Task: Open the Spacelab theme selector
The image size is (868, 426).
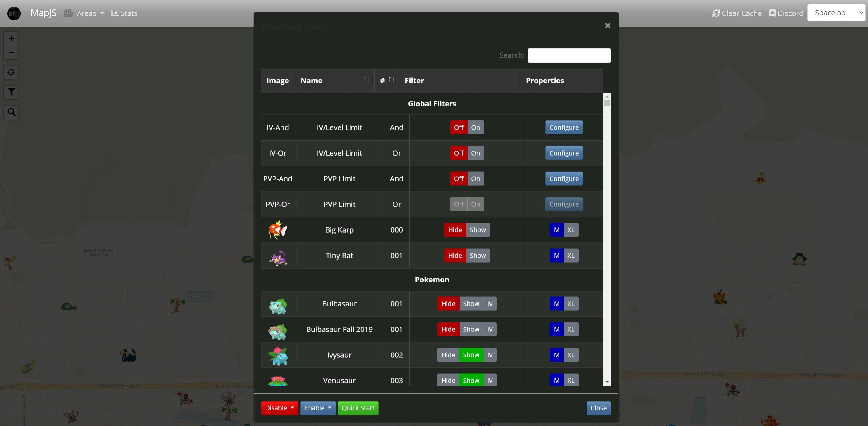Action: (836, 13)
